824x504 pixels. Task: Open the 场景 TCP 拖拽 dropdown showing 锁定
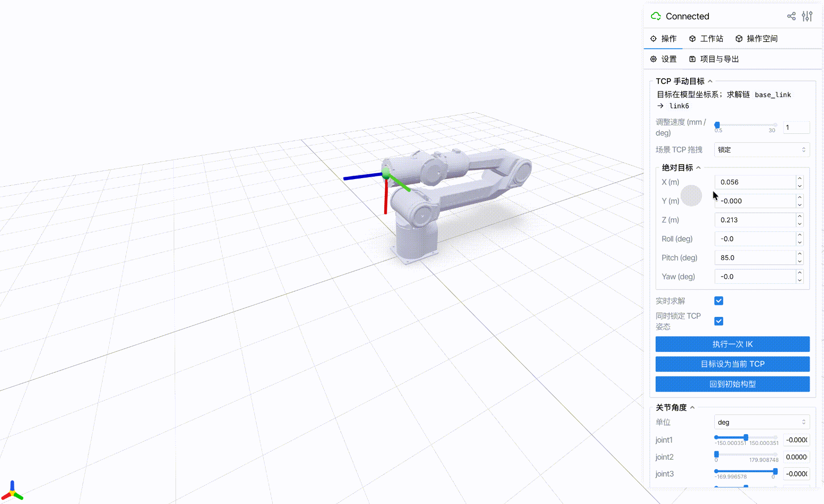coord(762,149)
